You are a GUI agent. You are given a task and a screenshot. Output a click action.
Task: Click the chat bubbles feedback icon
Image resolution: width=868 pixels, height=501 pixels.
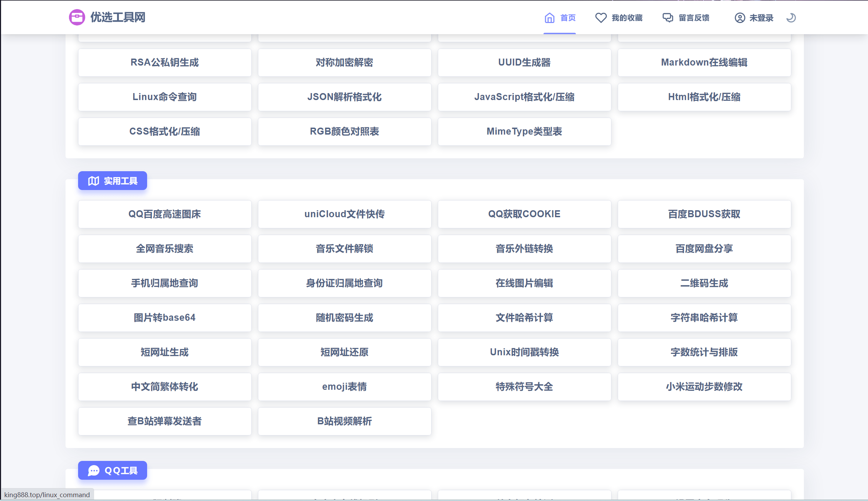point(668,18)
